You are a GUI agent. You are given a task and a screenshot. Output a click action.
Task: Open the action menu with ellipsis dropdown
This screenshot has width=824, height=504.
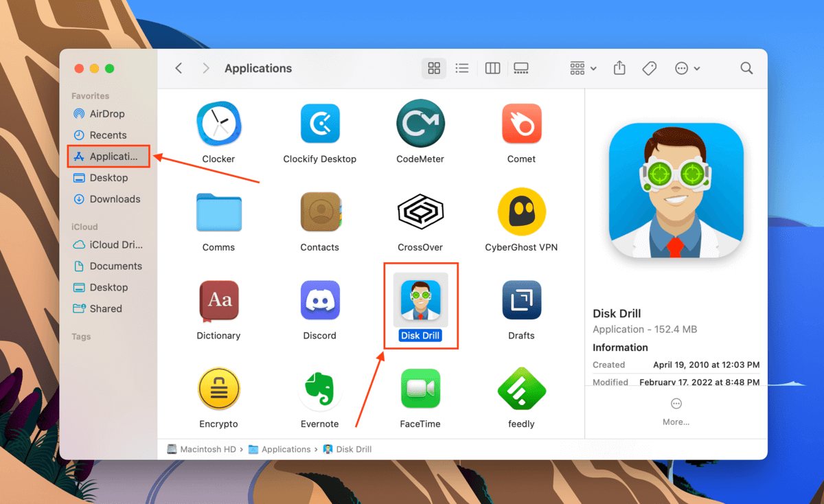[687, 68]
